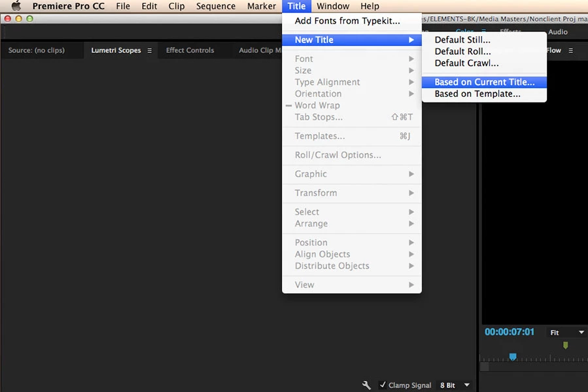
Task: Close the Title menu in the menu bar
Action: tap(297, 6)
